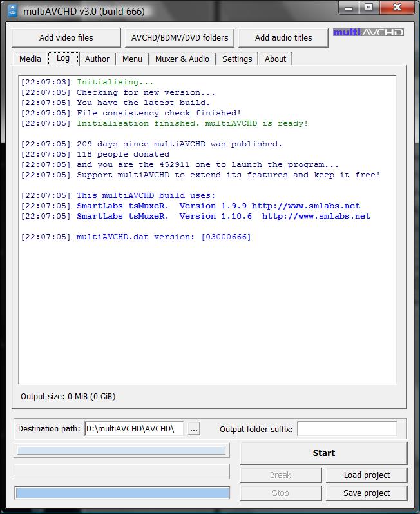Click 'You have the latest build.' line
Viewport: 420px width, 514px height.
[115, 103]
